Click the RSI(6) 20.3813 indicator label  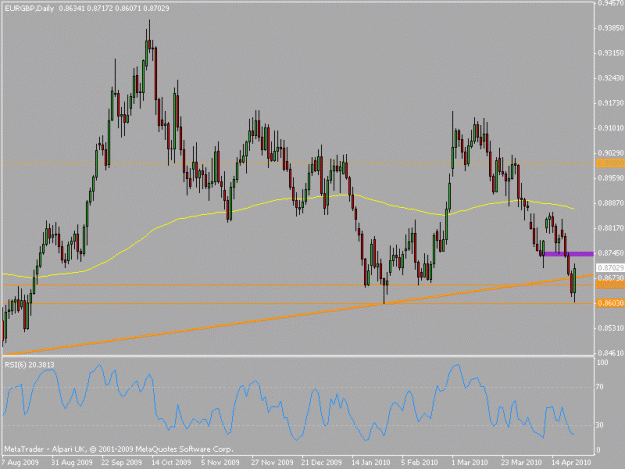(29, 365)
